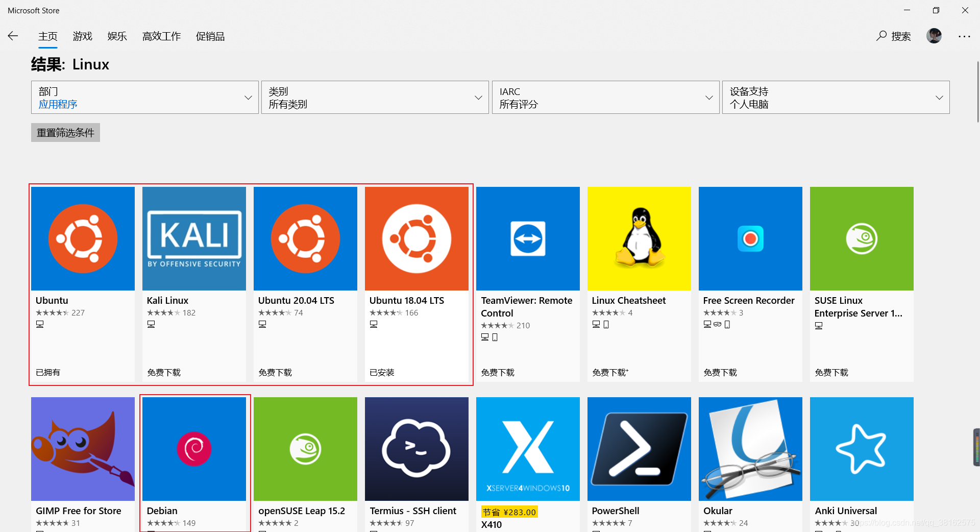Click the 重置筛选条件 reset filters button
980x532 pixels.
tap(65, 132)
